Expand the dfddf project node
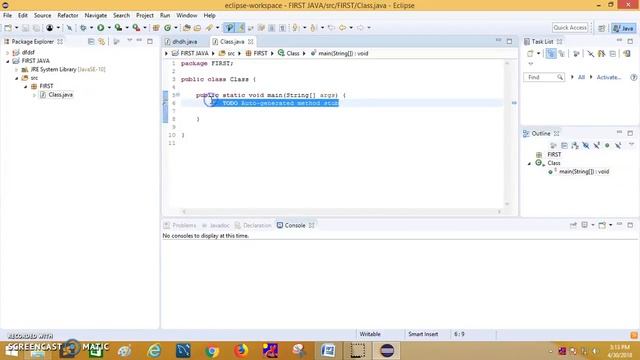Image resolution: width=640 pixels, height=360 pixels. (x=7, y=53)
